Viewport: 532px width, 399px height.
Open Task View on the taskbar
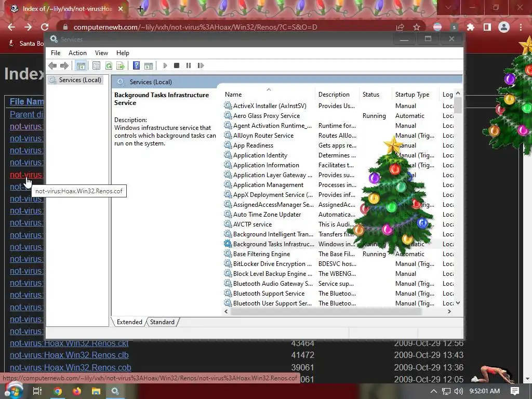tap(37, 391)
